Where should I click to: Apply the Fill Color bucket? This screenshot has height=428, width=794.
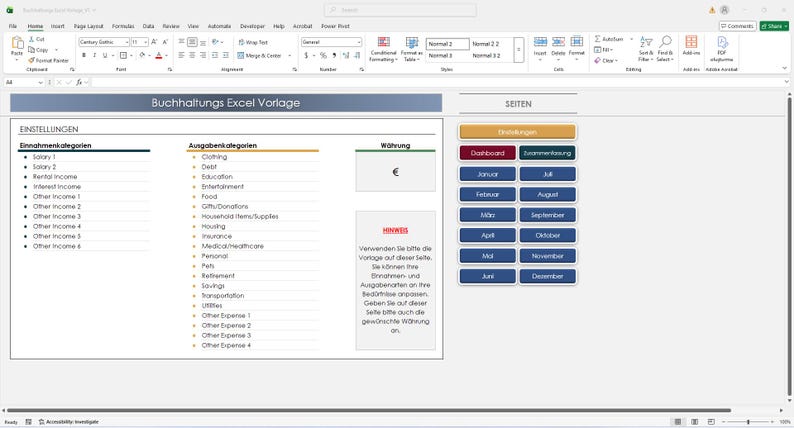tap(142, 55)
